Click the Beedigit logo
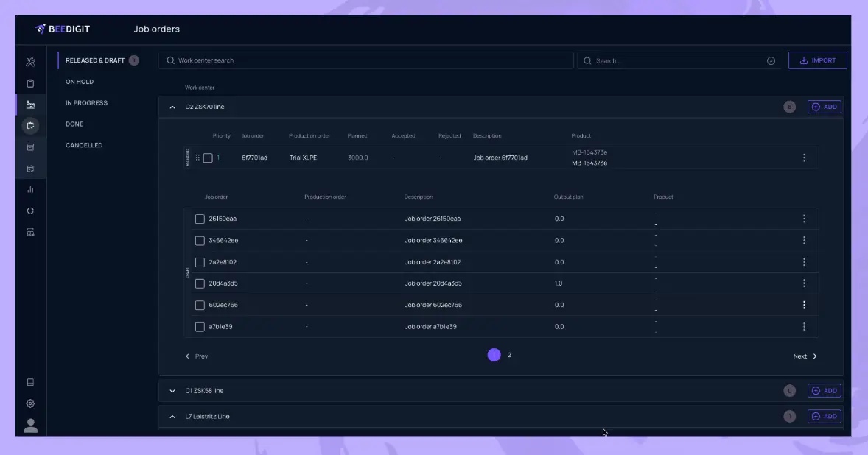 coord(63,29)
